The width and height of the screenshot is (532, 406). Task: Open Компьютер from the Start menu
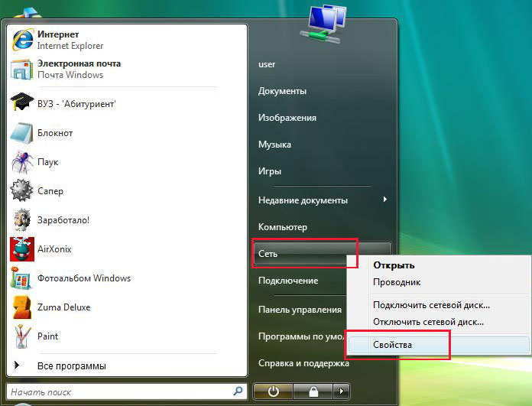pyautogui.click(x=283, y=227)
